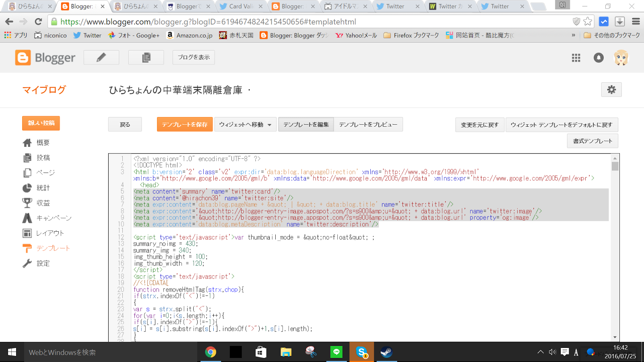644x362 pixels.
Task: Open Windows Start menu
Action: point(12,352)
